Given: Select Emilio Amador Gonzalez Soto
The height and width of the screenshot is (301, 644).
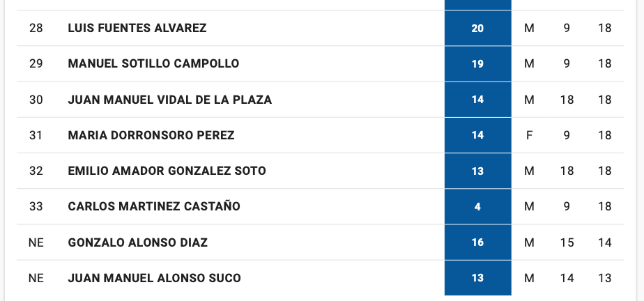Looking at the screenshot, I should tap(167, 171).
